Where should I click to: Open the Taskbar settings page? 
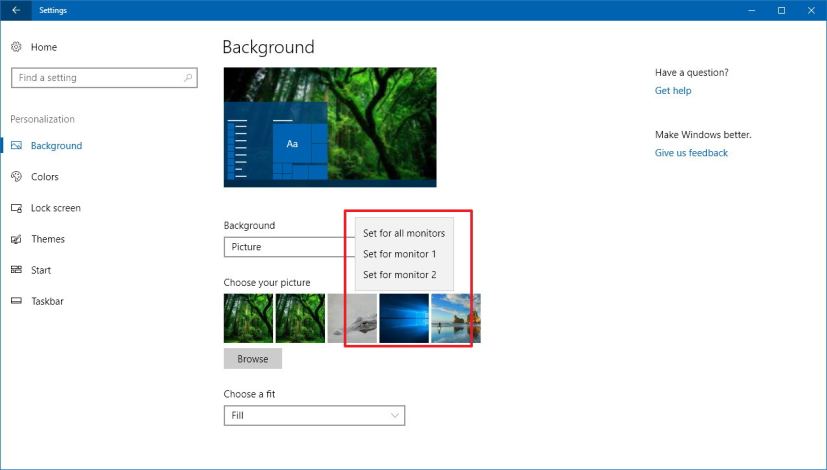(x=47, y=301)
